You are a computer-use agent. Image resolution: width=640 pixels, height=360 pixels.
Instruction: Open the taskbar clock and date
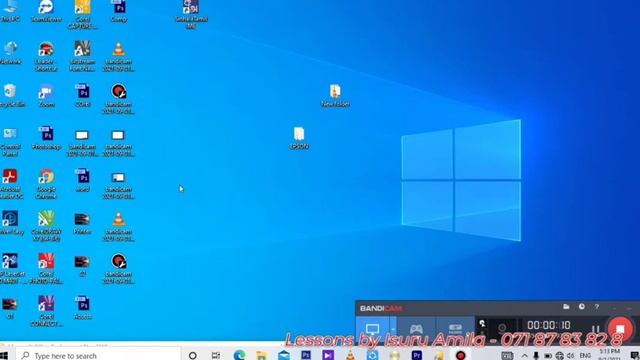click(x=610, y=354)
